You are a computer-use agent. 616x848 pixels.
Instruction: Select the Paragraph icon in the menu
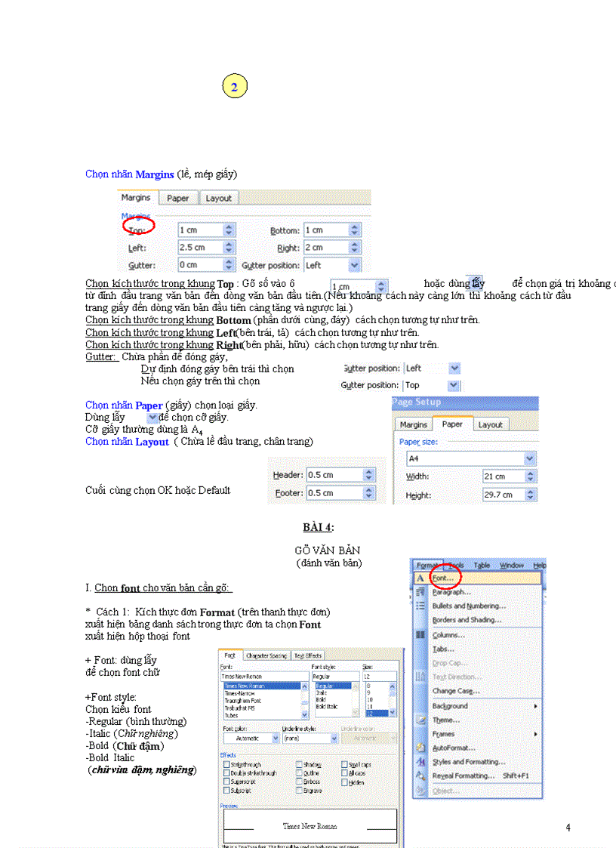420,592
